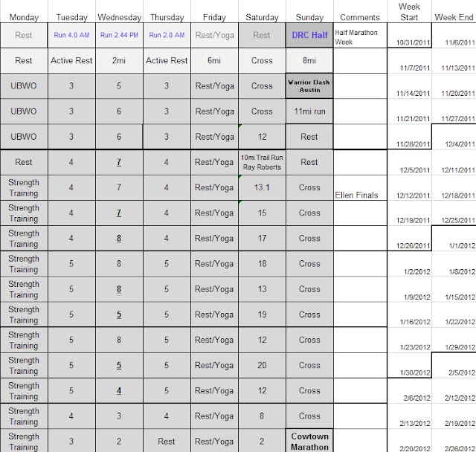The height and width of the screenshot is (452, 476).
Task: Select the Week End column header
Action: tap(454, 17)
